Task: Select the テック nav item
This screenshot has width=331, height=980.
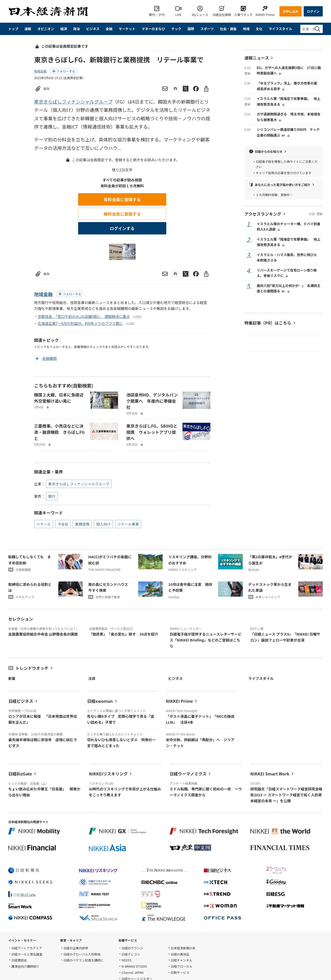Action: pyautogui.click(x=176, y=29)
